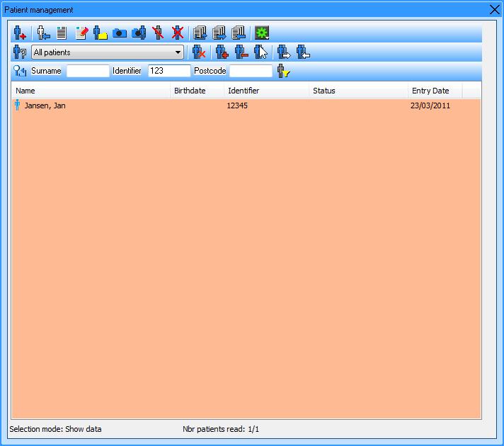
Task: Click the edit patient notes pencil icon
Action: tap(81, 33)
